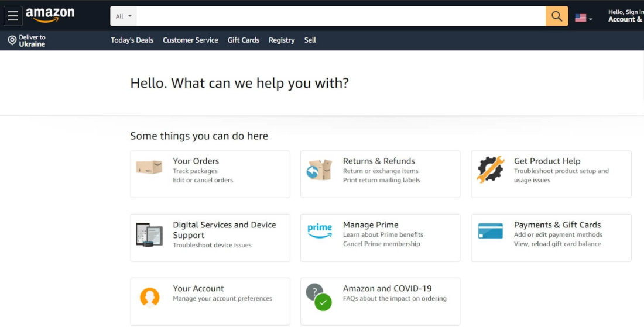Click the US flag language icon
Screen dimensions: 644x335
580,18
